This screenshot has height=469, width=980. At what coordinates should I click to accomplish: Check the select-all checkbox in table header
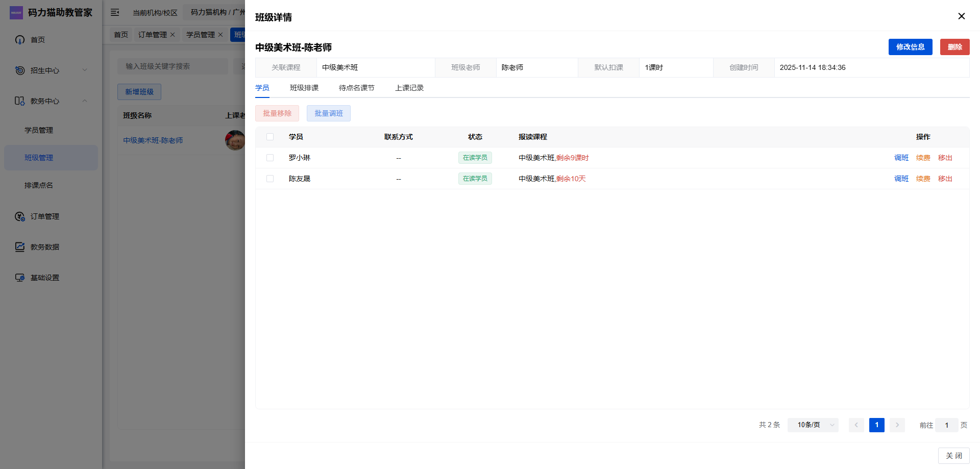270,137
